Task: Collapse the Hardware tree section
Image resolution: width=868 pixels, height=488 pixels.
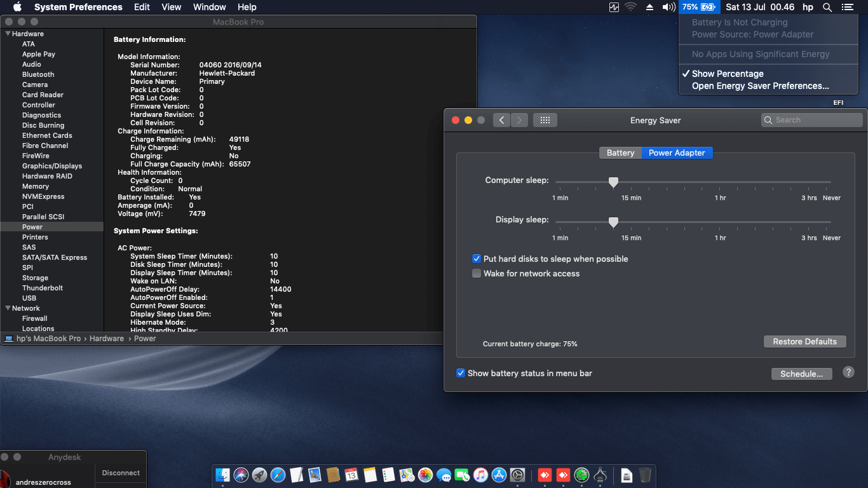Action: 8,34
